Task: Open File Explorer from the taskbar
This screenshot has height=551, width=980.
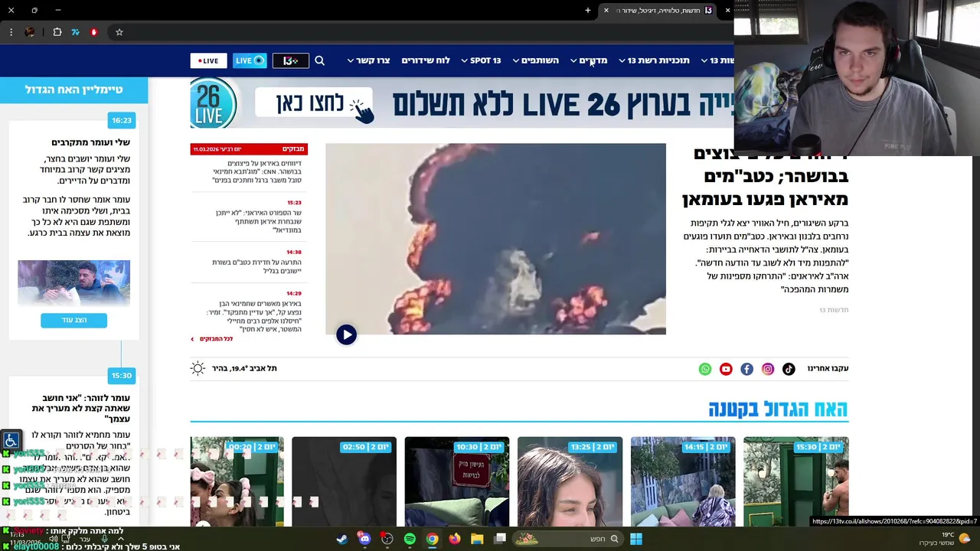Action: pos(477,539)
